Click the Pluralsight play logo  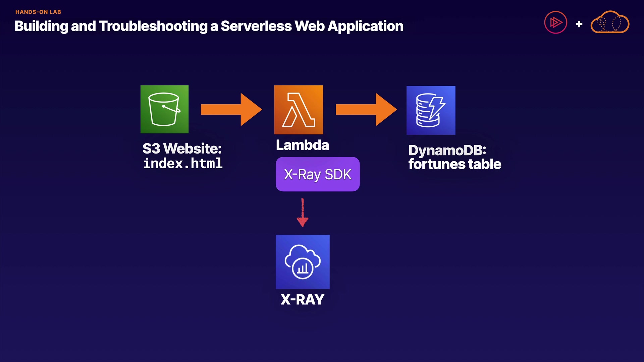pyautogui.click(x=555, y=23)
